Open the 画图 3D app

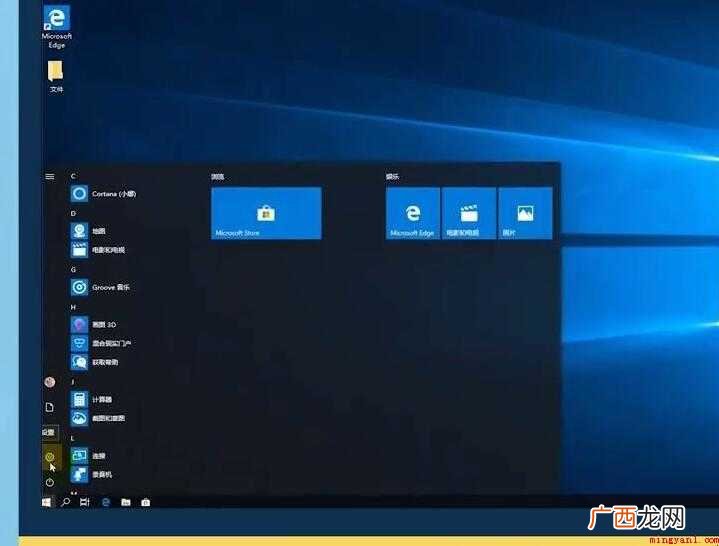click(x=94, y=325)
